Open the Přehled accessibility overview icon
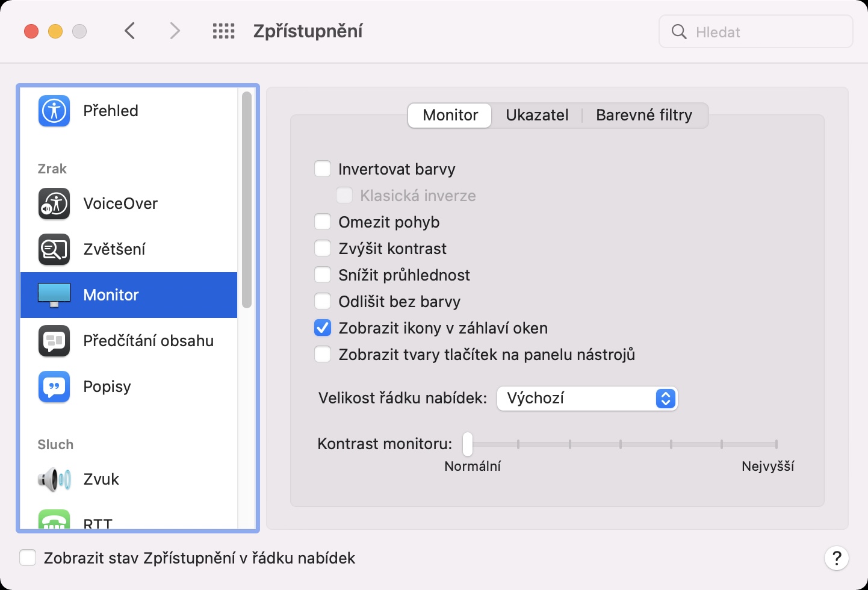The image size is (868, 590). [x=54, y=111]
